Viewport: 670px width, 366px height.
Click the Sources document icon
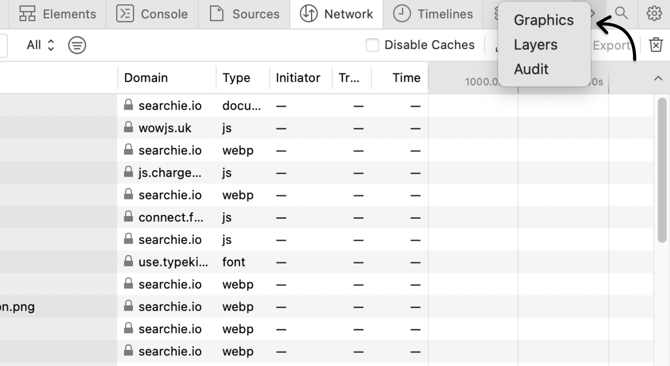pos(217,14)
